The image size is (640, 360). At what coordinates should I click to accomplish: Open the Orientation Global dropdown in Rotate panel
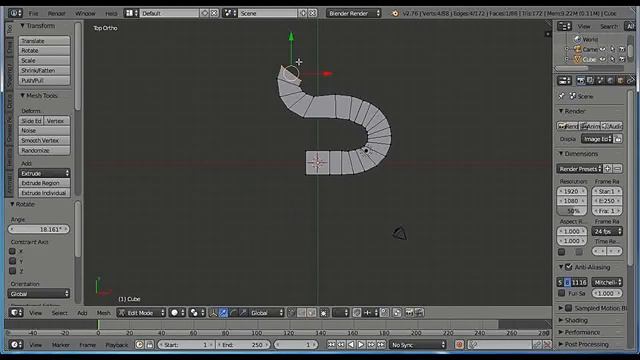coord(39,294)
